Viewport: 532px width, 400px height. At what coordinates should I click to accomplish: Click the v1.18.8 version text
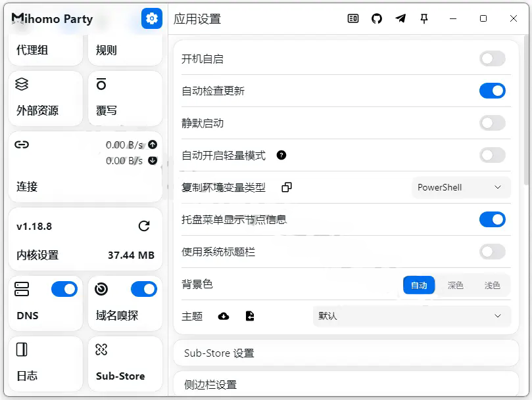point(34,227)
